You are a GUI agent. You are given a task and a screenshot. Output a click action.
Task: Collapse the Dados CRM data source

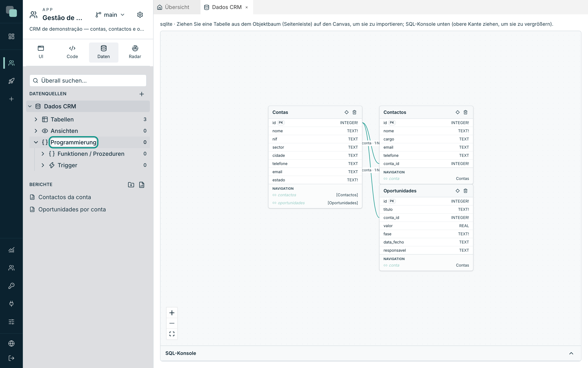(x=30, y=106)
